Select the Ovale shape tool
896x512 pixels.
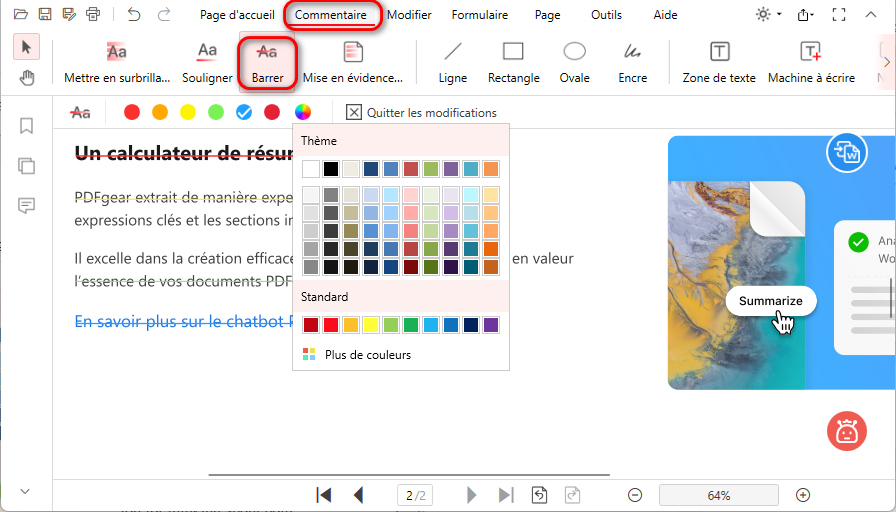574,63
